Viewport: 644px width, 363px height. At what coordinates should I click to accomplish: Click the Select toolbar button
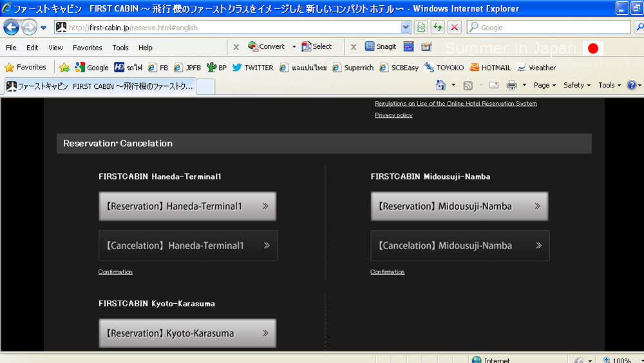coord(317,46)
